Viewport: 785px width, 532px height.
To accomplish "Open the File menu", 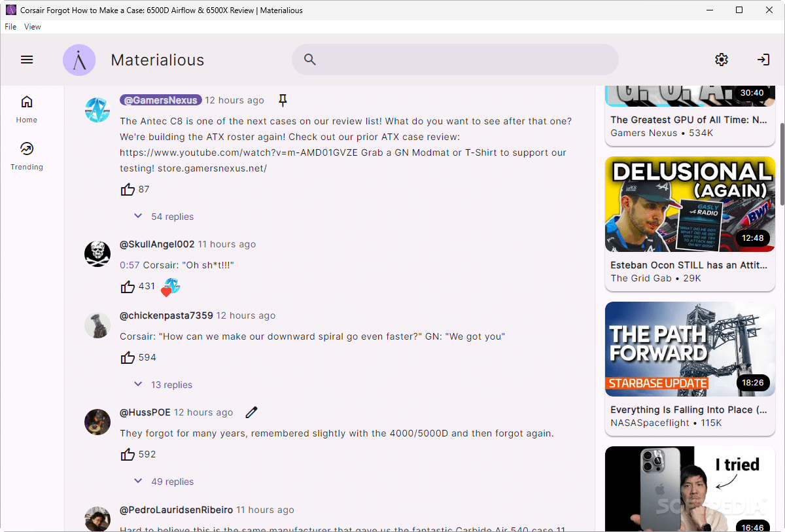I will pyautogui.click(x=10, y=27).
